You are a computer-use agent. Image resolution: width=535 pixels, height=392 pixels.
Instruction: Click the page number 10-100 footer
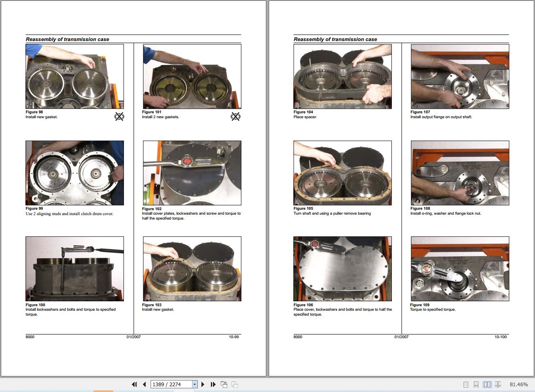click(x=501, y=337)
